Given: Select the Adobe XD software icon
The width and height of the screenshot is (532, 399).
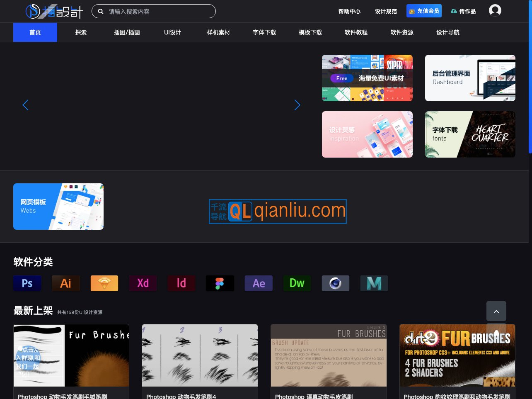Looking at the screenshot, I should coord(143,283).
